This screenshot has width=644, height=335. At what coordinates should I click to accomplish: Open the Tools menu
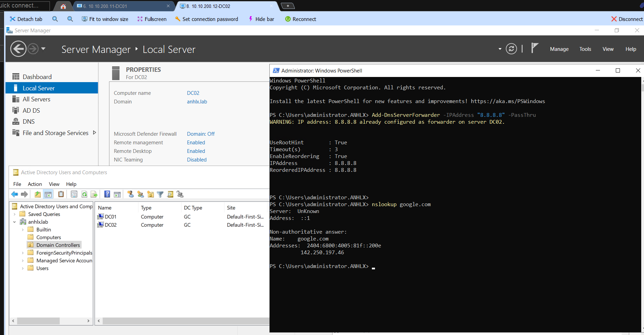[585, 49]
